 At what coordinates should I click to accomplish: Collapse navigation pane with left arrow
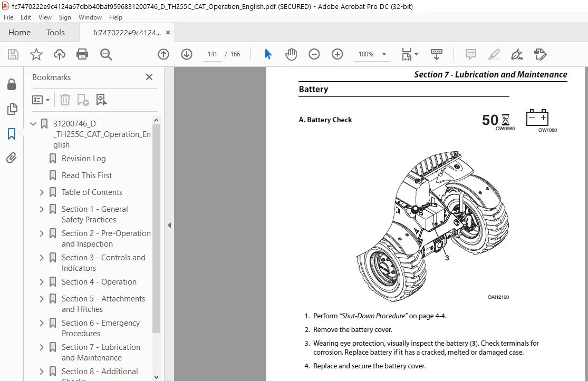[169, 225]
